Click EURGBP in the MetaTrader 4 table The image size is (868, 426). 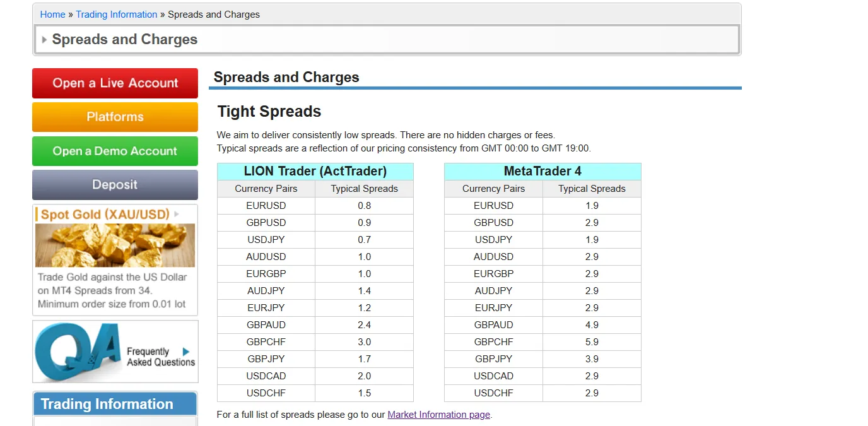493,274
